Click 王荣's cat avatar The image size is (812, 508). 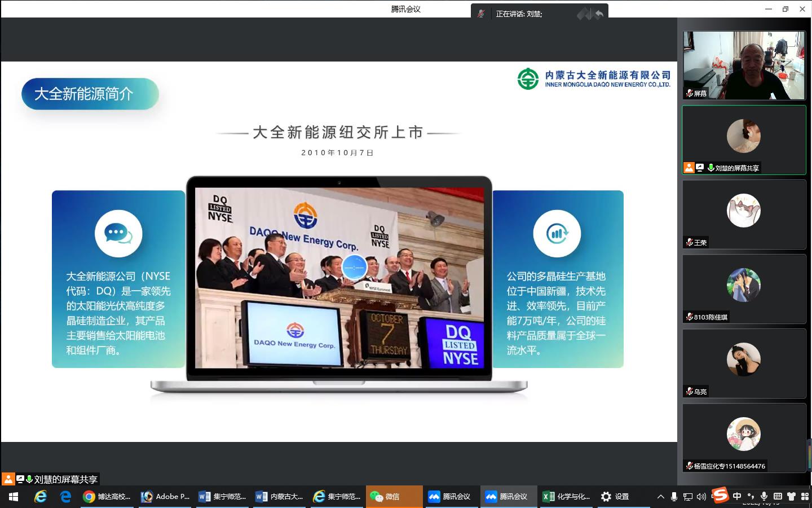743,211
